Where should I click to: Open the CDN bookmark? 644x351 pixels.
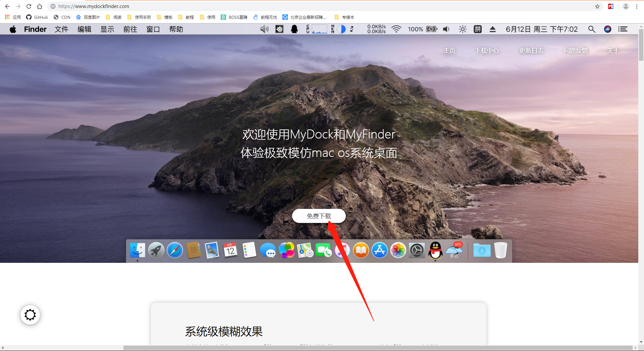tap(62, 17)
